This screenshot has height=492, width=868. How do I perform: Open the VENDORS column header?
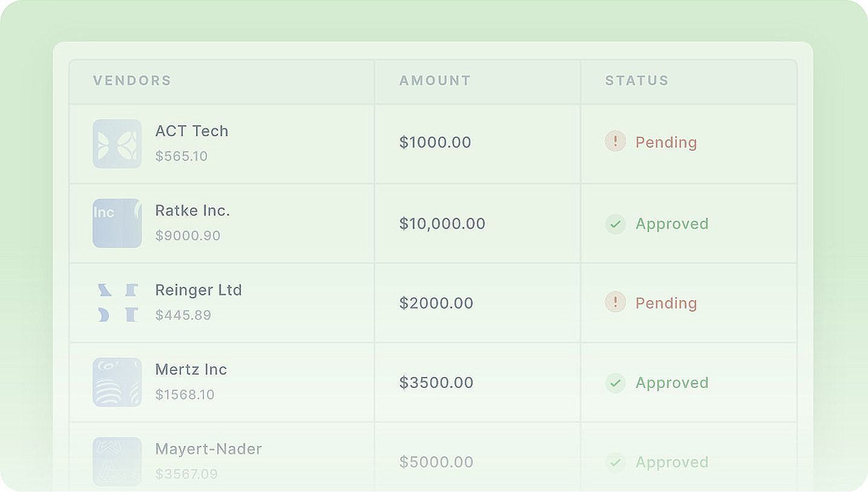point(132,80)
